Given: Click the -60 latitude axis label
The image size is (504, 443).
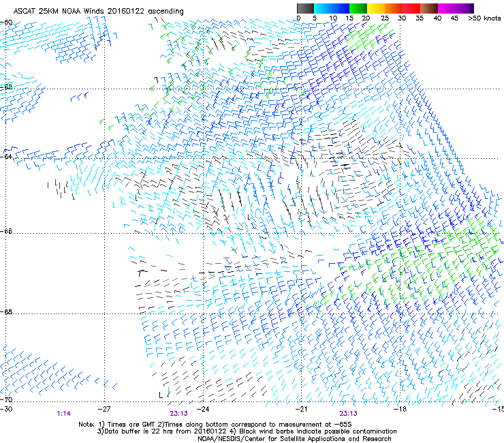Looking at the screenshot, I should pos(6,22).
